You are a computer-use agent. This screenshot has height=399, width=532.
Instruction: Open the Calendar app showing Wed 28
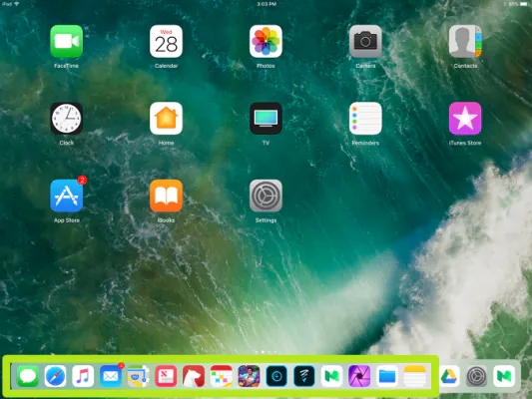(166, 41)
